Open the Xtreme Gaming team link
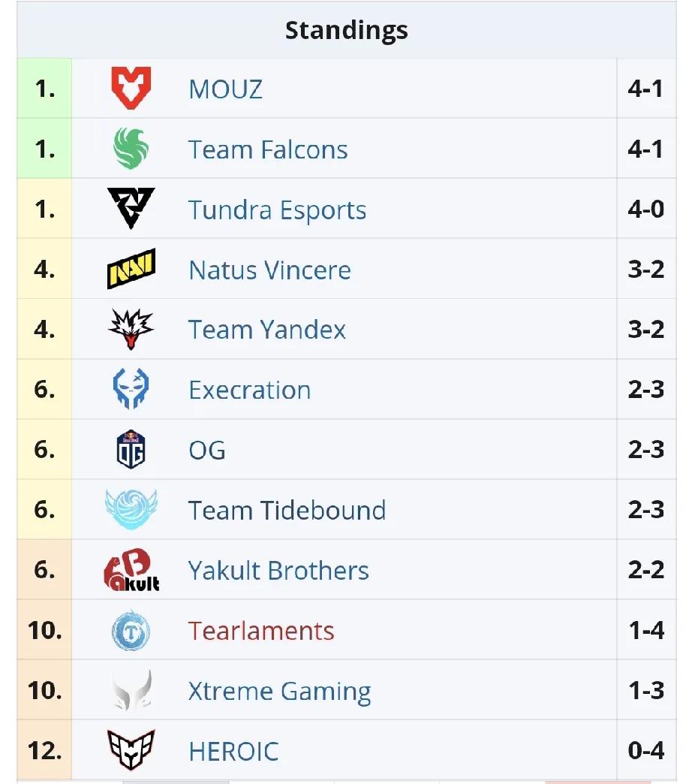The width and height of the screenshot is (692, 784). pos(279,691)
